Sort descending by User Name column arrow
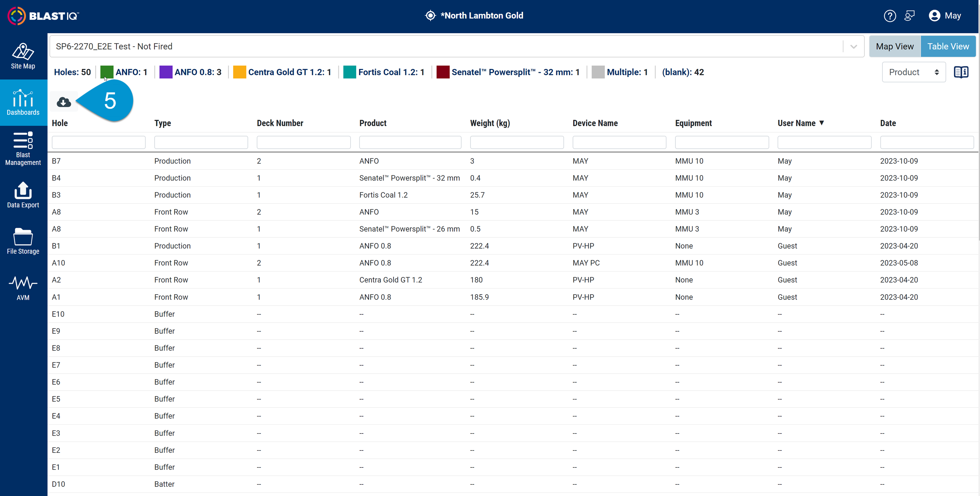Image resolution: width=980 pixels, height=496 pixels. [x=822, y=123]
